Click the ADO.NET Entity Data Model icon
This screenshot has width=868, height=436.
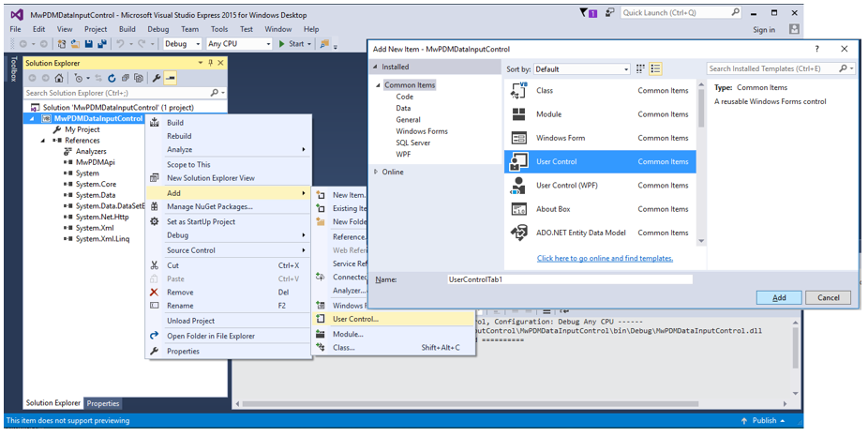518,233
